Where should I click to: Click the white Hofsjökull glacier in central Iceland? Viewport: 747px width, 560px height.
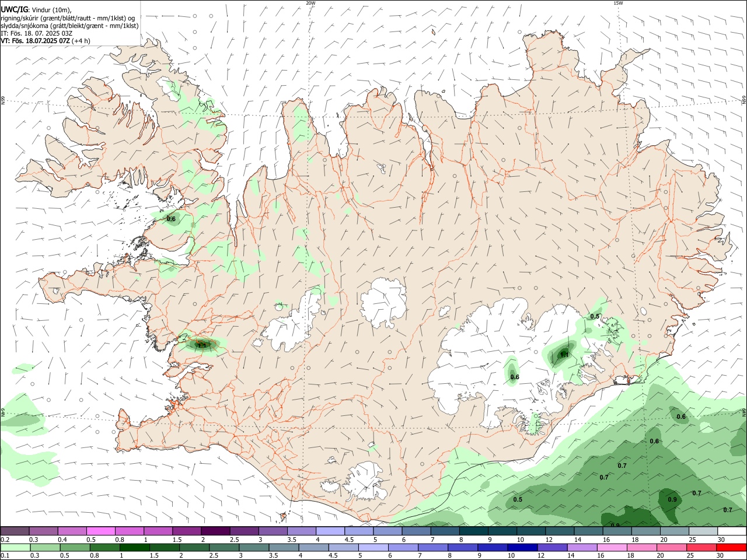tap(384, 302)
